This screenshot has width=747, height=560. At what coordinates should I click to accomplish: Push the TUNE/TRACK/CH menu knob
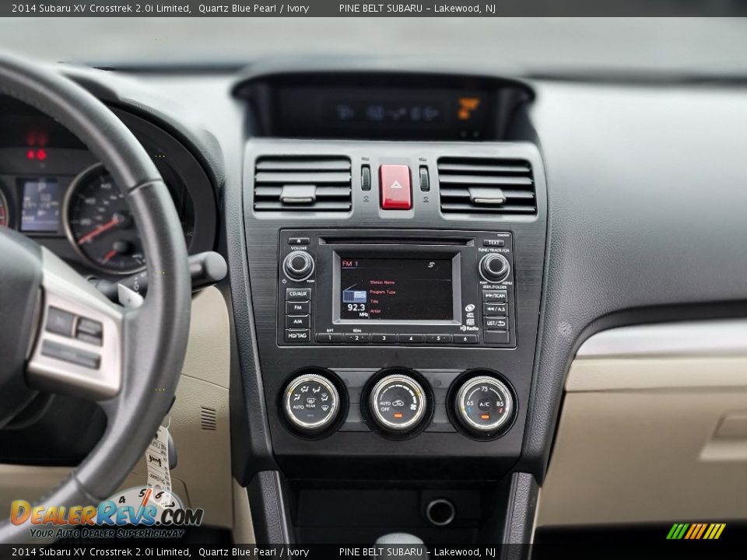[x=495, y=267]
